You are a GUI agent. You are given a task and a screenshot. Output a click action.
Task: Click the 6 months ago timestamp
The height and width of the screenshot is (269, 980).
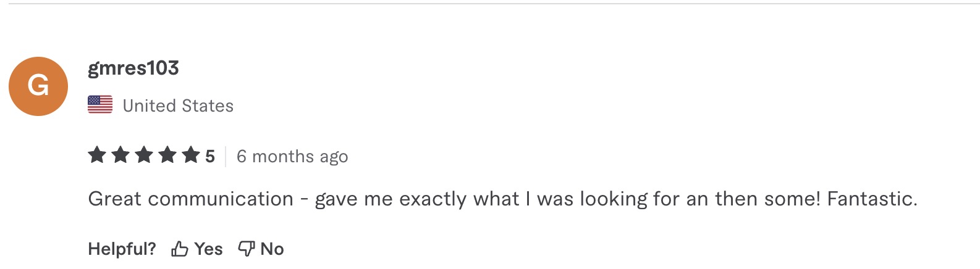tap(292, 157)
